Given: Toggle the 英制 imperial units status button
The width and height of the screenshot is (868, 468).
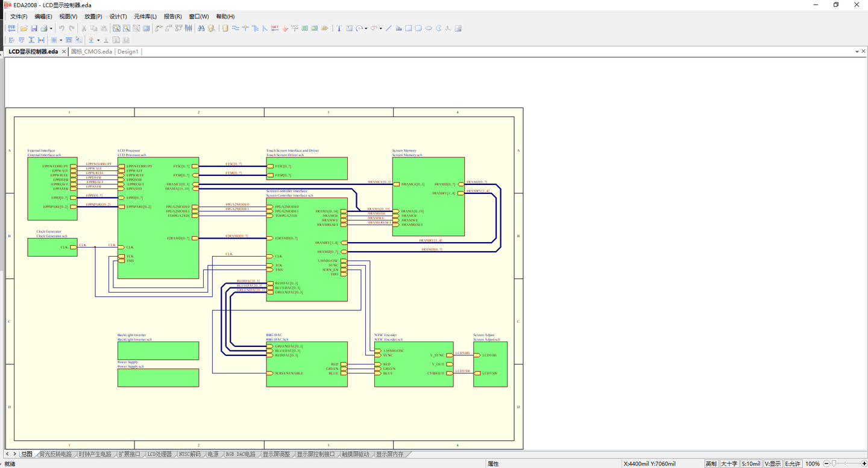Looking at the screenshot, I should coord(711,464).
